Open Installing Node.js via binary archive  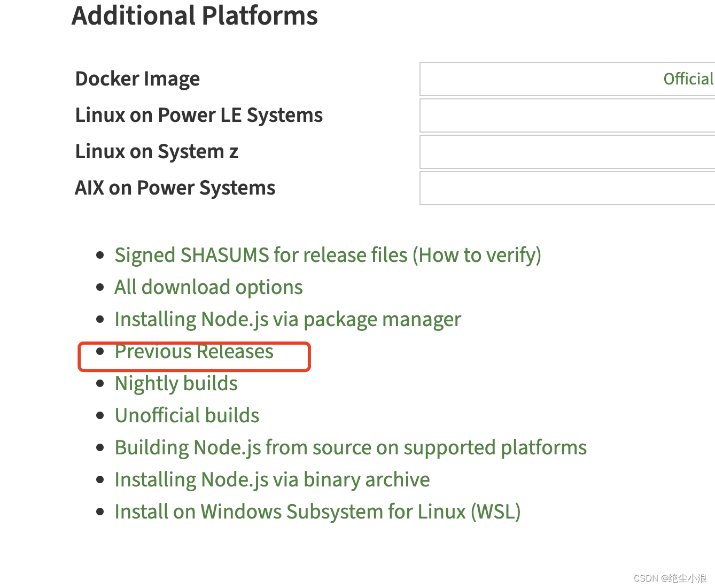tap(272, 479)
